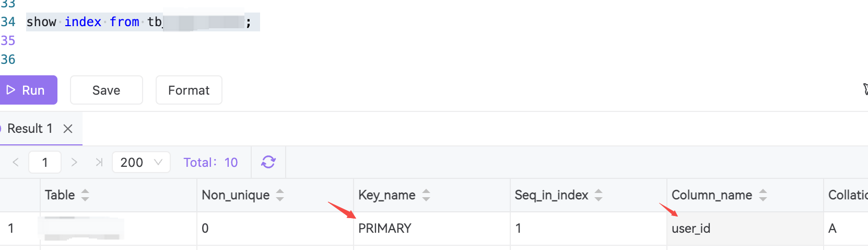
Task: Go to previous results page
Action: (x=16, y=162)
